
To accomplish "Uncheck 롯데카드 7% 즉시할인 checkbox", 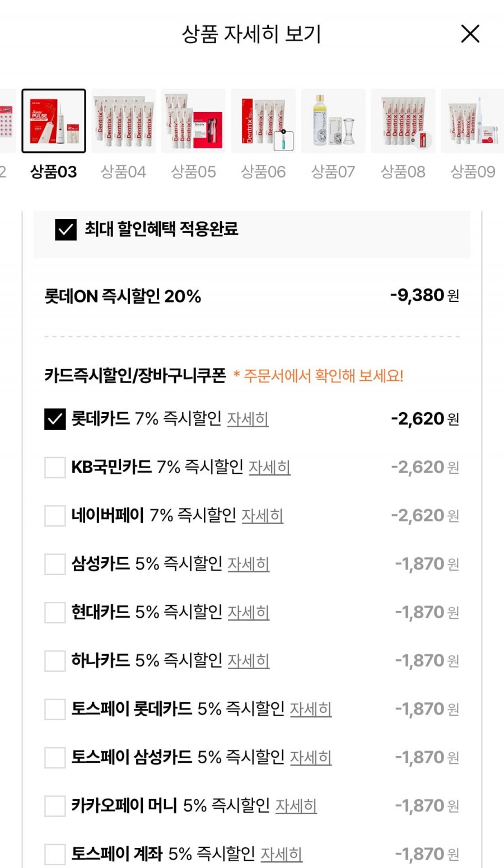I will 55,419.
